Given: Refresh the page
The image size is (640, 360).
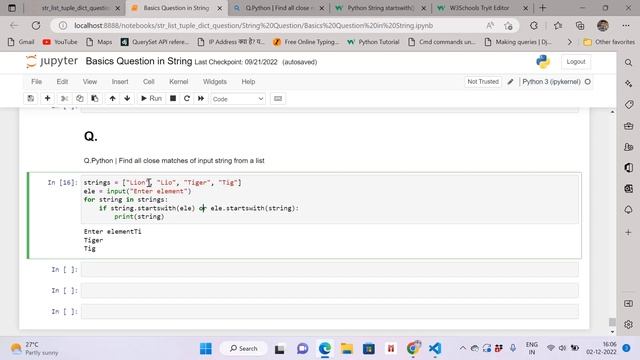Looking at the screenshot, I should (36, 25).
